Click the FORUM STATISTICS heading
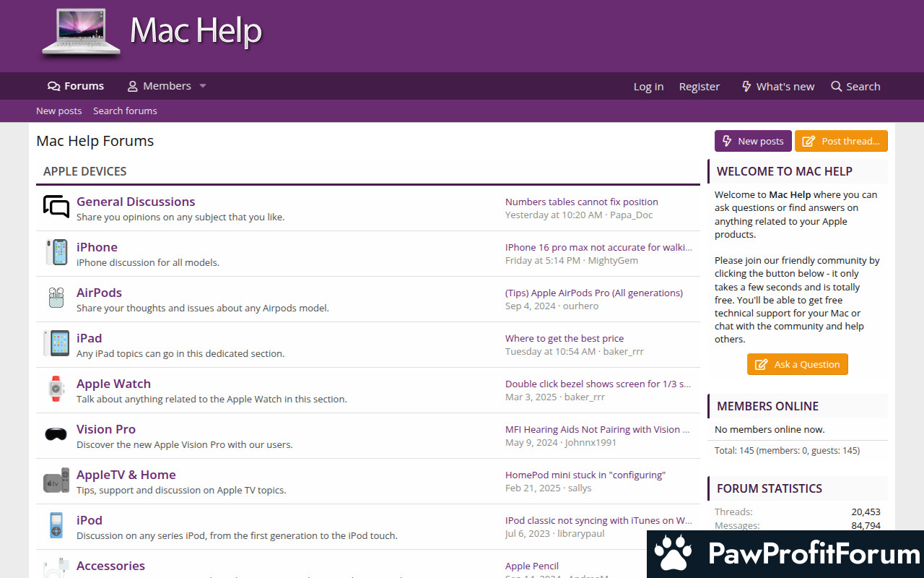 tap(770, 488)
